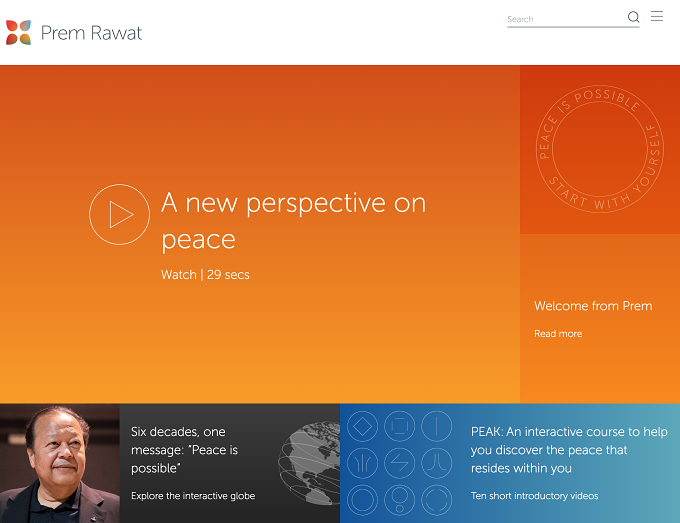Open 'Ten short introductory videos' link
The width and height of the screenshot is (680, 523).
coord(535,496)
